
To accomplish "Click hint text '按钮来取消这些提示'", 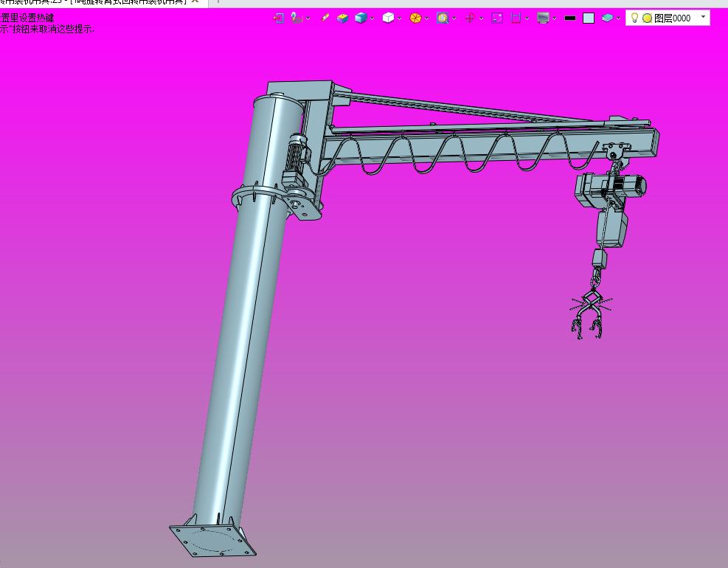I will pyautogui.click(x=52, y=29).
